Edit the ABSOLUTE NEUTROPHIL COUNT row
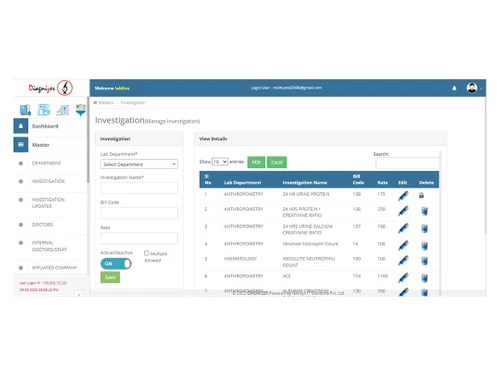500x375 pixels. pos(403,261)
